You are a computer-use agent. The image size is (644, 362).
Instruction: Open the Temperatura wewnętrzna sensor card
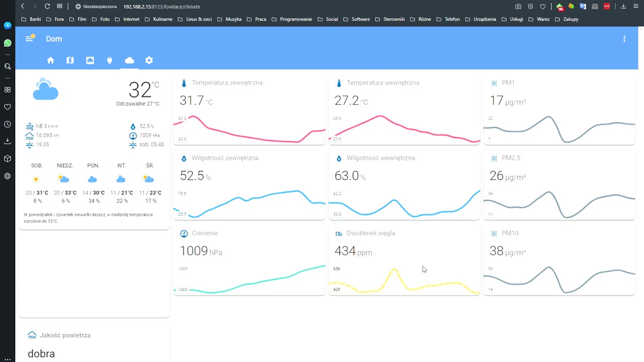(405, 111)
